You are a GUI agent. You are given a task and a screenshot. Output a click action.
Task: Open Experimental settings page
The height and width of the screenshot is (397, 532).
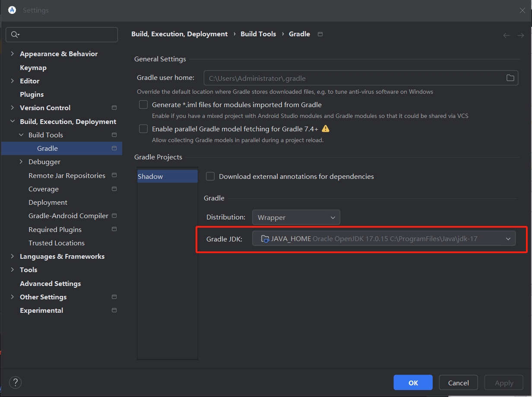tap(41, 310)
